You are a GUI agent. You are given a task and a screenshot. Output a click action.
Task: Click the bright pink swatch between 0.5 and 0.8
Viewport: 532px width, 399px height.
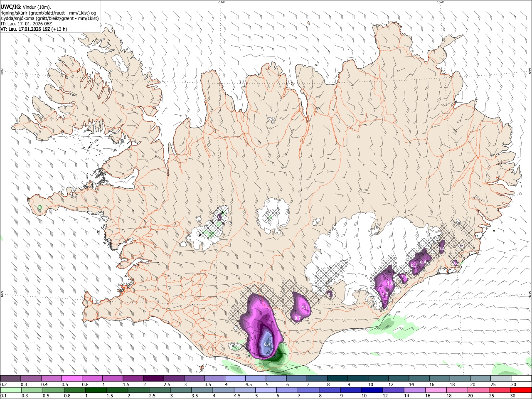coord(72,379)
